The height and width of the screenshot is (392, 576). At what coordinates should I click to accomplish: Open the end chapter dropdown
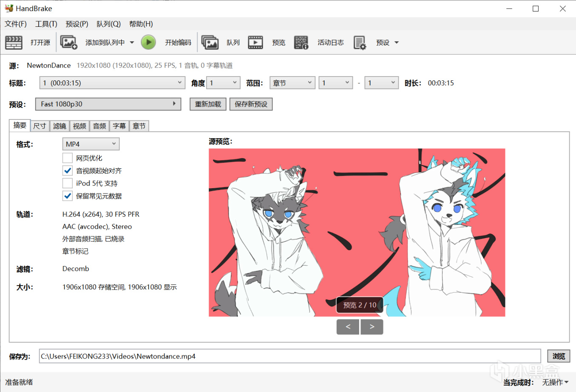pos(382,83)
